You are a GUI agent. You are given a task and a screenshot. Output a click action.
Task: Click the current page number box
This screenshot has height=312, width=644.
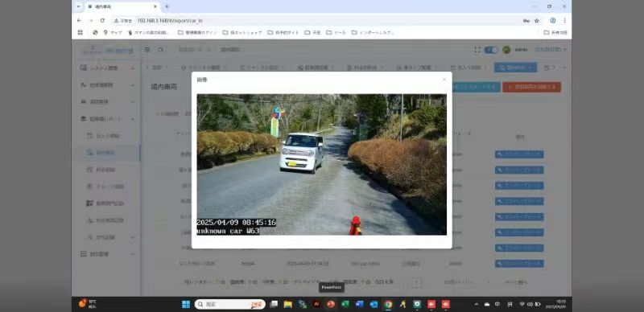pyautogui.click(x=416, y=282)
